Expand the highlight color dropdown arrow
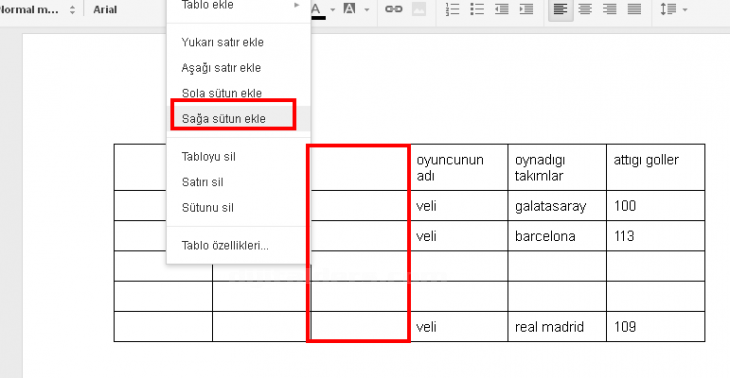 [x=367, y=10]
